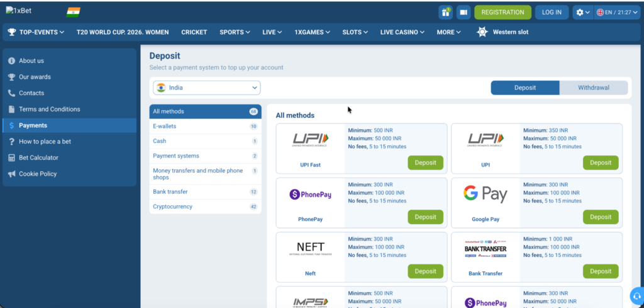The image size is (644, 308).
Task: Click the phone icon beside Contacts
Action: tap(11, 93)
